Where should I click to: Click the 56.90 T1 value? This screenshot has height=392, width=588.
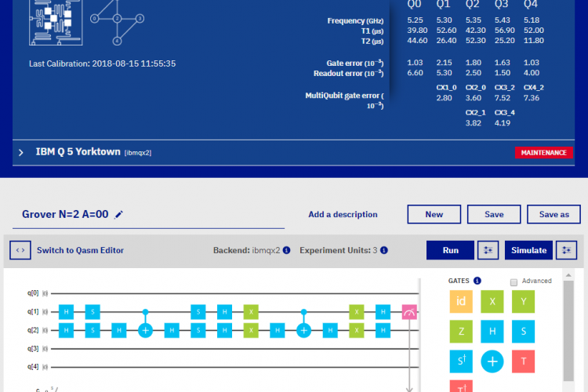(504, 31)
